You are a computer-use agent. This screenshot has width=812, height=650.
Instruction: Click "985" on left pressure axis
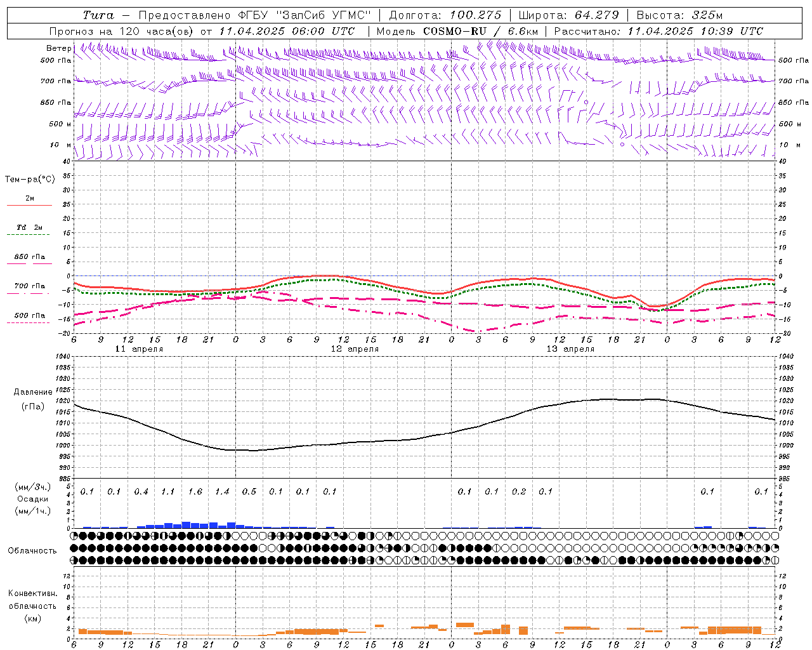coord(65,478)
